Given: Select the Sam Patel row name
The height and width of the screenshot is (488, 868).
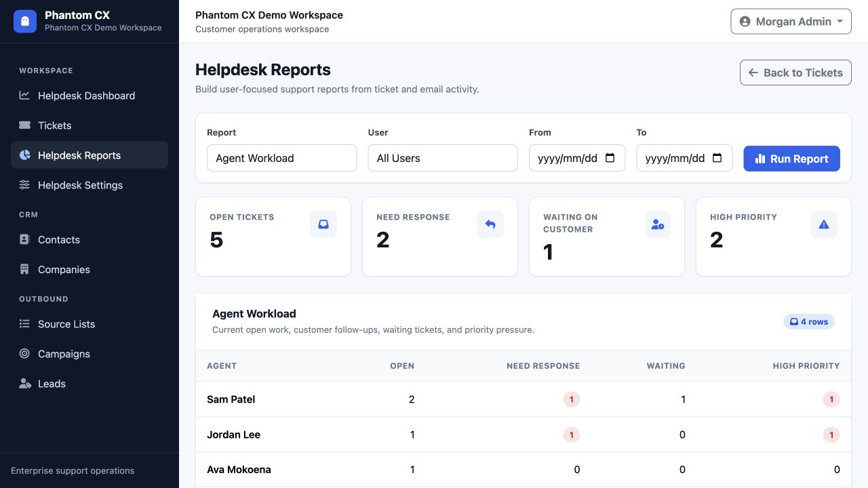Looking at the screenshot, I should (231, 399).
